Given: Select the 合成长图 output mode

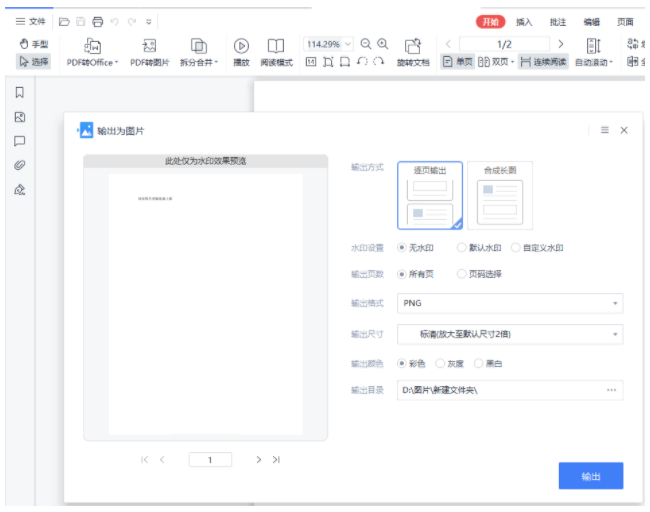Looking at the screenshot, I should 499,194.
